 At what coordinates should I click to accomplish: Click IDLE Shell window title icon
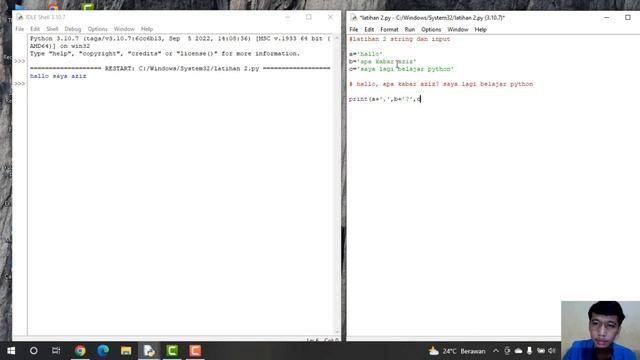[20, 17]
